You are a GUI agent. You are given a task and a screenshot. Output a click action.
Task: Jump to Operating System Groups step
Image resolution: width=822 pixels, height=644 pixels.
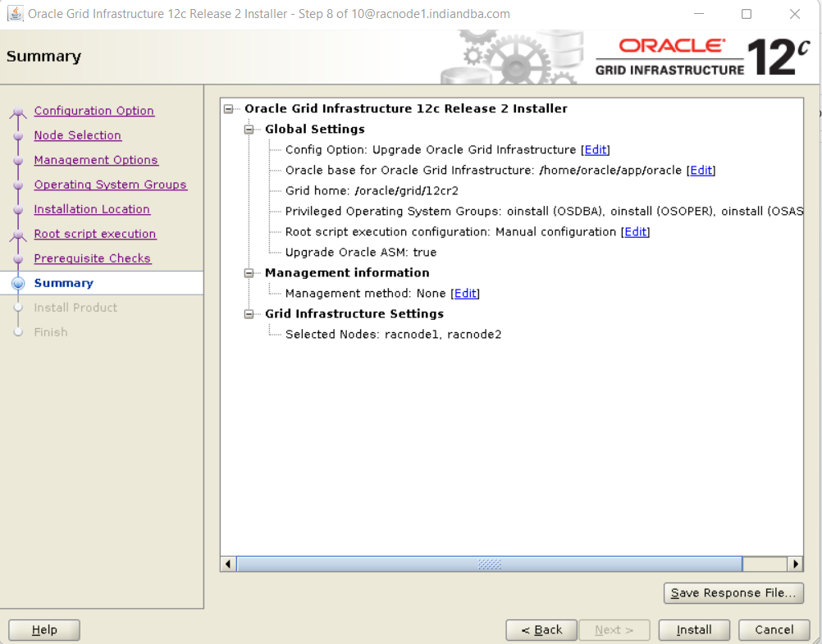point(111,185)
